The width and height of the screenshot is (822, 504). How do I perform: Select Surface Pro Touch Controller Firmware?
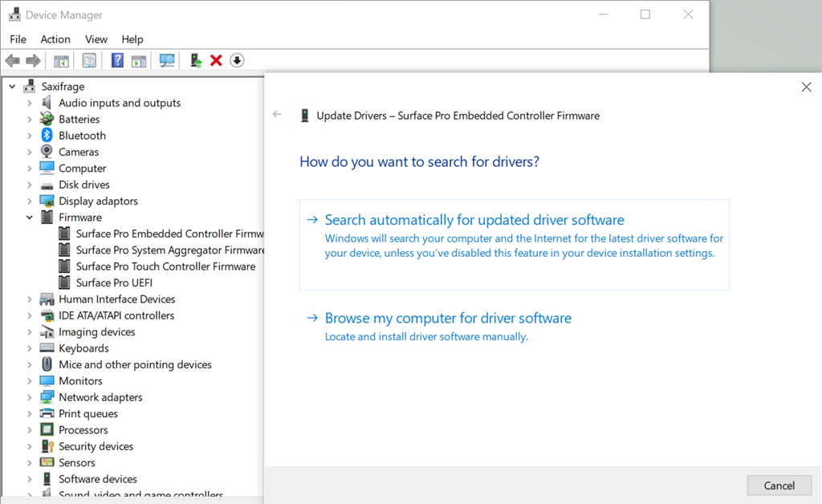(x=165, y=266)
